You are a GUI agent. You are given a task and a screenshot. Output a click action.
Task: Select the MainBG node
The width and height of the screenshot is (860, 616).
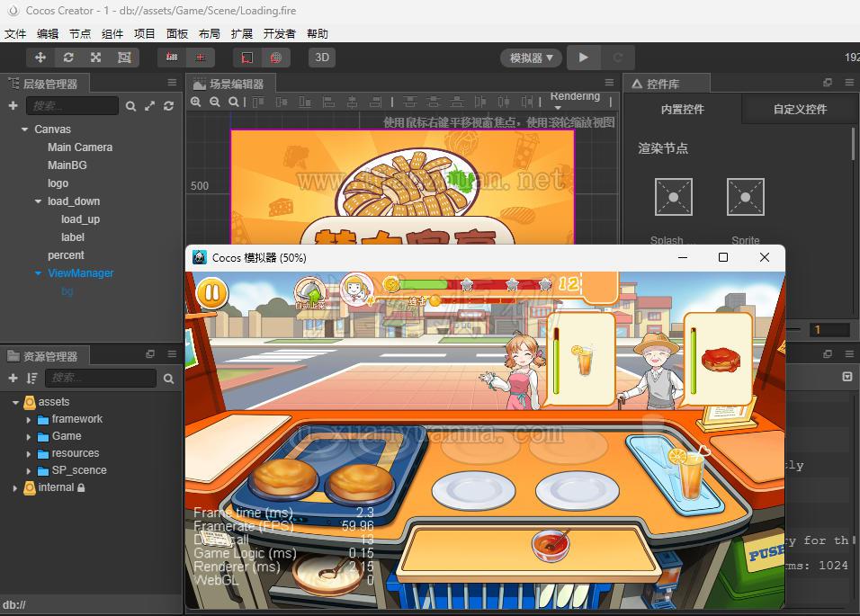click(67, 165)
